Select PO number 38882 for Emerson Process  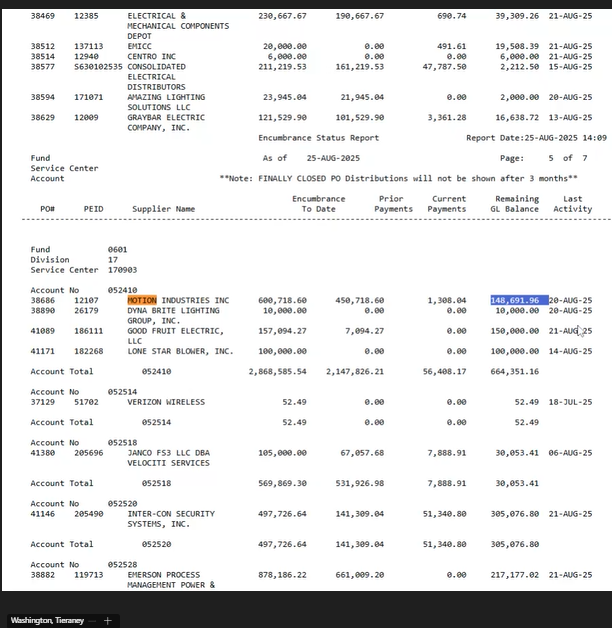pyautogui.click(x=41, y=575)
